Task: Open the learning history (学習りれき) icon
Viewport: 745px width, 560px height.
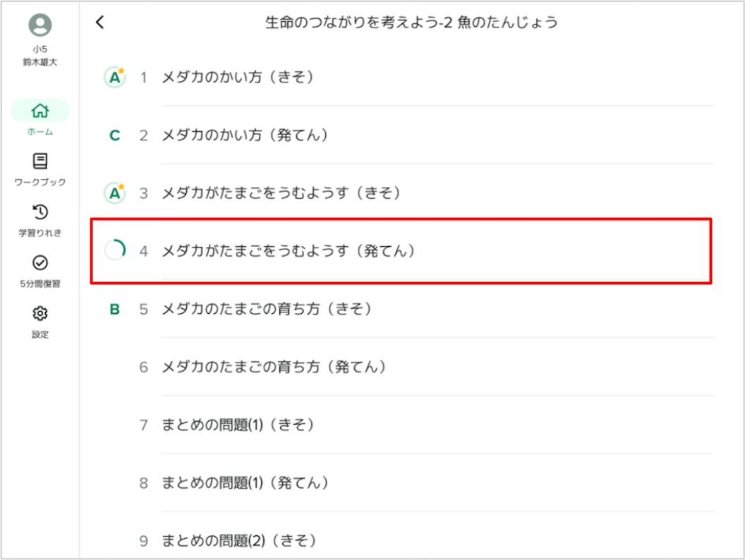Action: (40, 212)
